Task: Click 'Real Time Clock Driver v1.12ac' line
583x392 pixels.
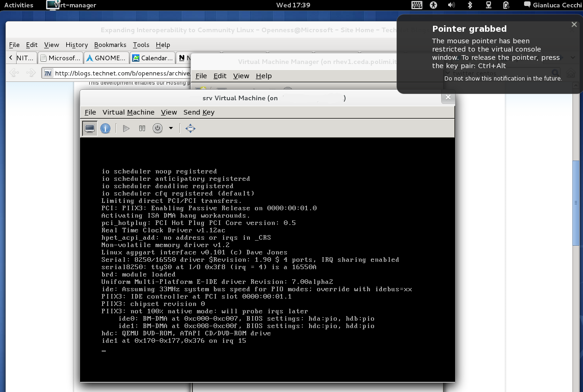Action: [x=163, y=231]
